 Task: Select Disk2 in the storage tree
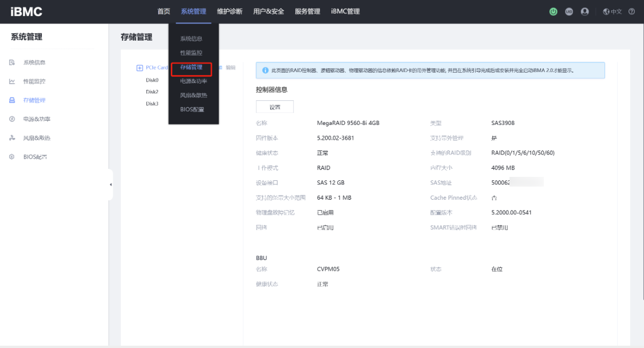(x=152, y=92)
